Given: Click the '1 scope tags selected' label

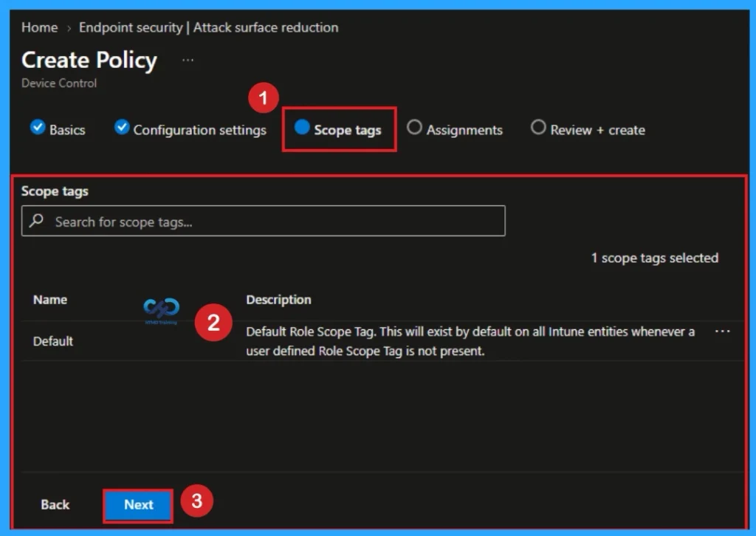Looking at the screenshot, I should pyautogui.click(x=655, y=258).
